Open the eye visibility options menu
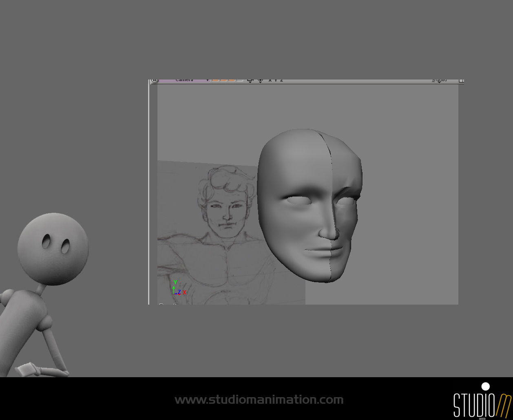The height and width of the screenshot is (420, 513). point(260,81)
